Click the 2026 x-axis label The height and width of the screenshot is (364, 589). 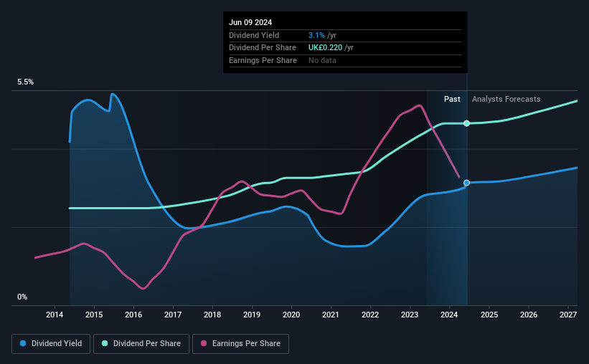click(529, 315)
